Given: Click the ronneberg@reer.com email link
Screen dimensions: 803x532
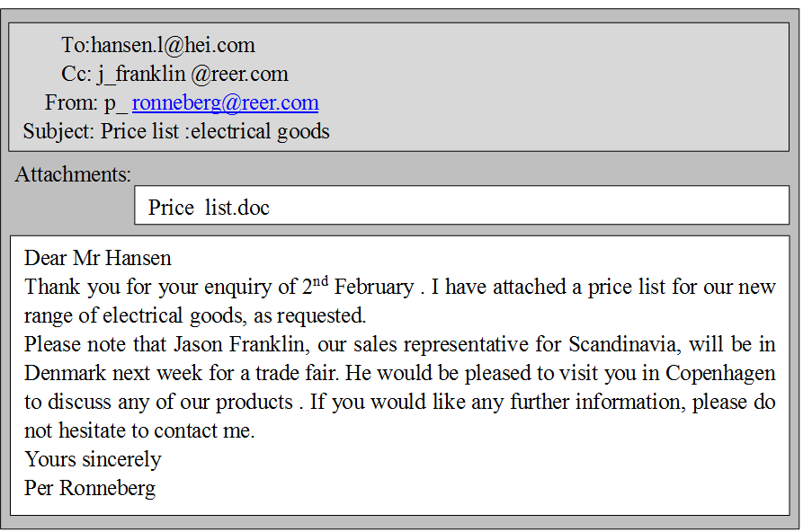Looking at the screenshot, I should pos(225,102).
